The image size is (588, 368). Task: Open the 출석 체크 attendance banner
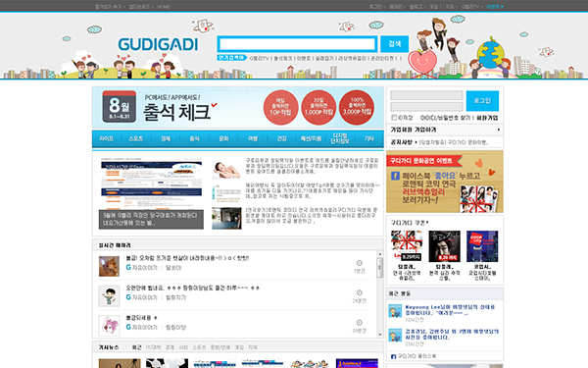[x=238, y=107]
